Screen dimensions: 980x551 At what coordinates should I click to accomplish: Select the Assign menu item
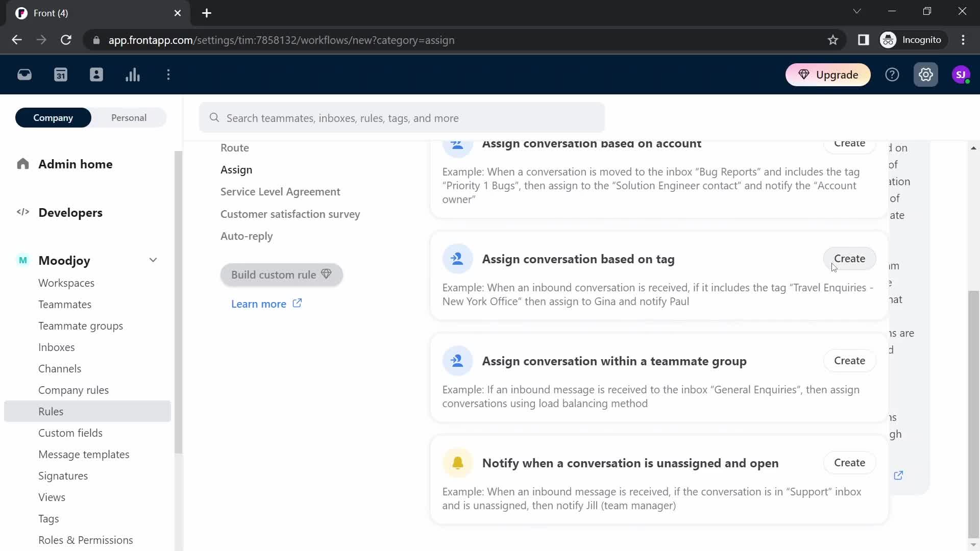(237, 169)
